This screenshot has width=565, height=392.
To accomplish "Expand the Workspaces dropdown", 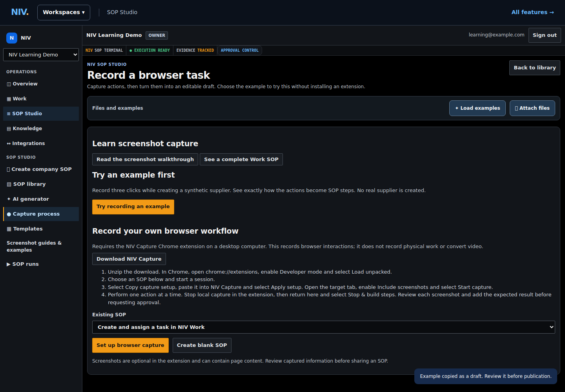I will click(x=64, y=13).
